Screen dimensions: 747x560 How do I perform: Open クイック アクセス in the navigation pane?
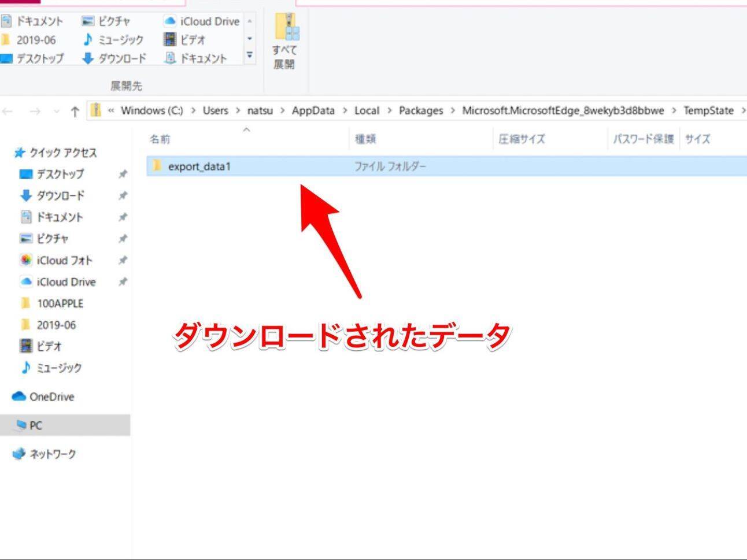pos(62,153)
